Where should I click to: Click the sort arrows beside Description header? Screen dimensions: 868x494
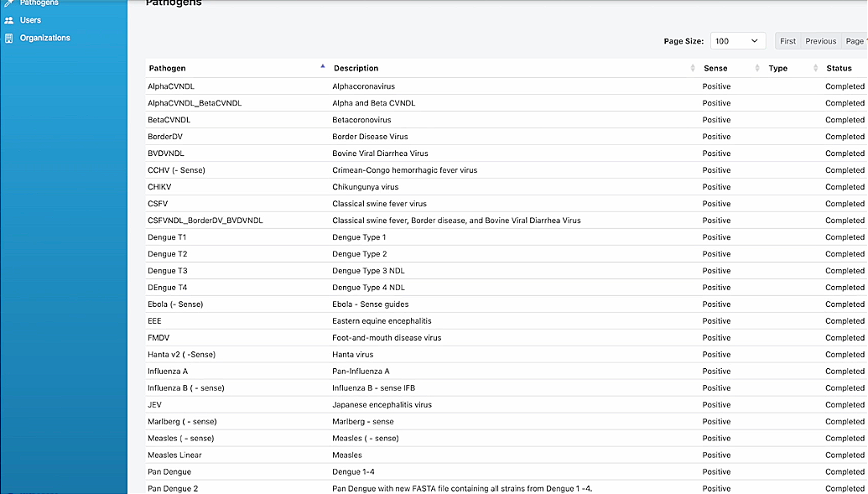point(693,68)
